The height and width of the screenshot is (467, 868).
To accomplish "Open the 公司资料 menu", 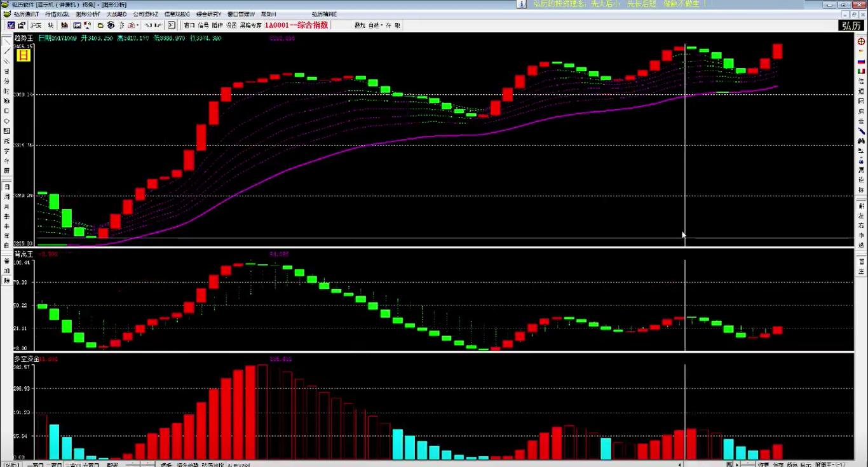I will click(x=146, y=14).
